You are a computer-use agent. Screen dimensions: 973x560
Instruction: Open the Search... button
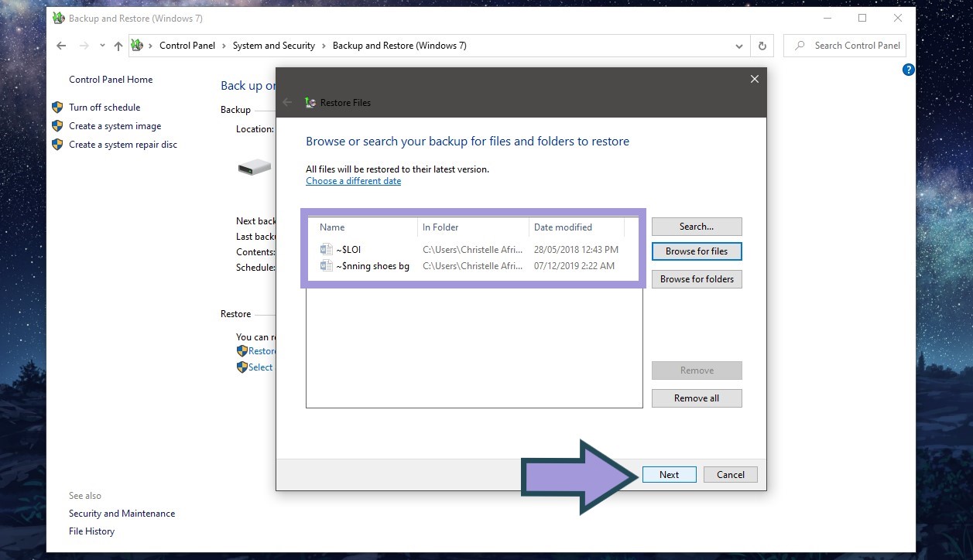(697, 227)
